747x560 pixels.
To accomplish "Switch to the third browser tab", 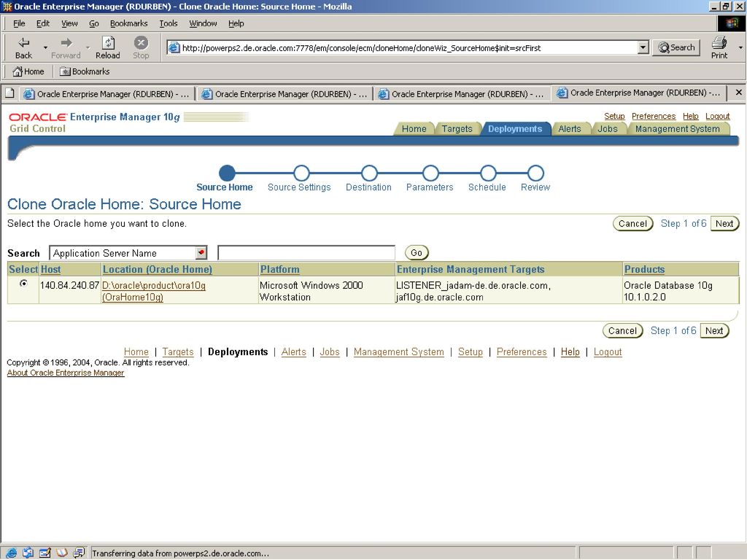I will click(x=462, y=94).
